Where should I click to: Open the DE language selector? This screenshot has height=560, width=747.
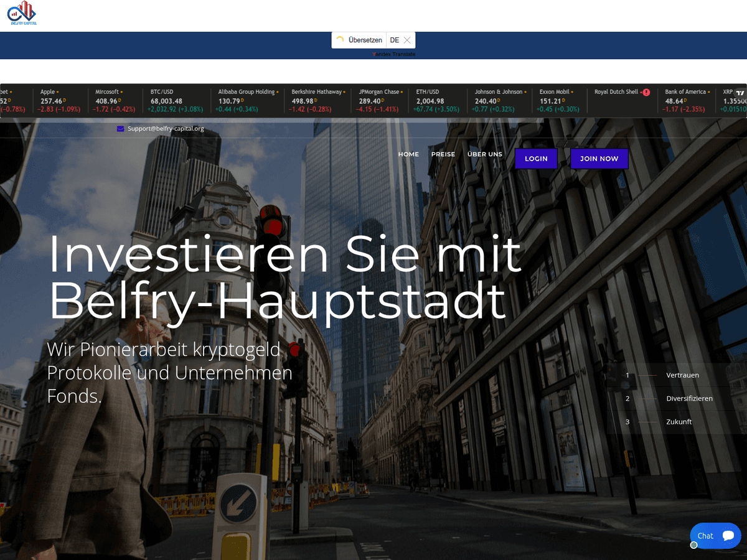(x=394, y=40)
